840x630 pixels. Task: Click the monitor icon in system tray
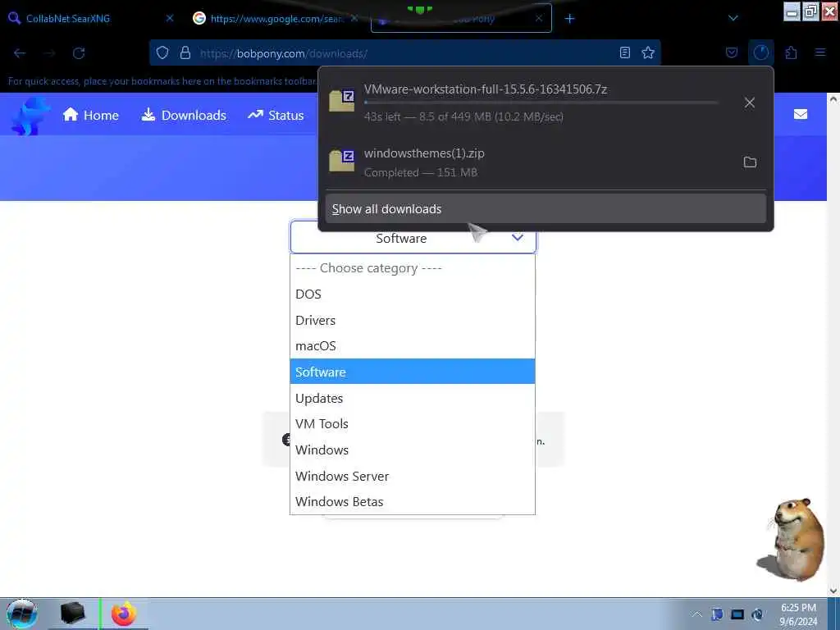click(737, 614)
